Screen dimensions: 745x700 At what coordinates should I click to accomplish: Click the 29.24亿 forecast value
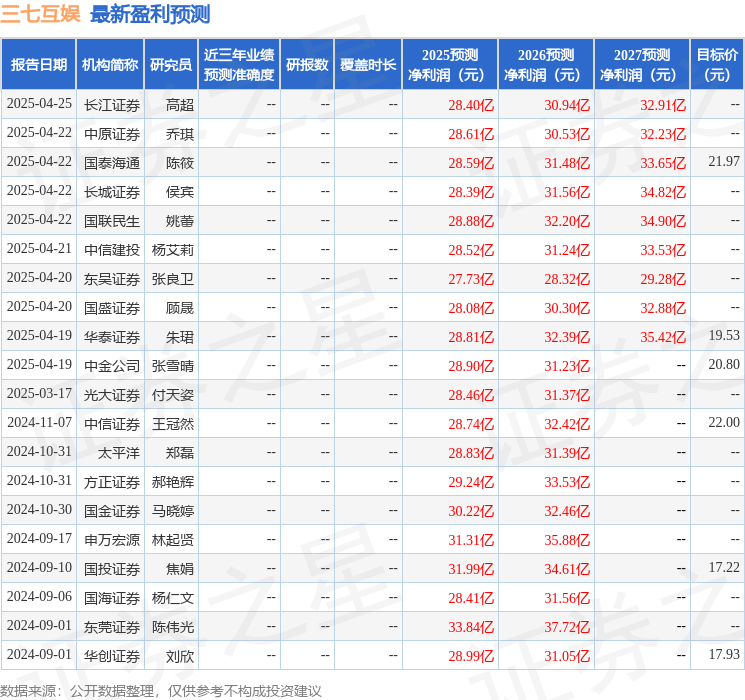pyautogui.click(x=471, y=482)
